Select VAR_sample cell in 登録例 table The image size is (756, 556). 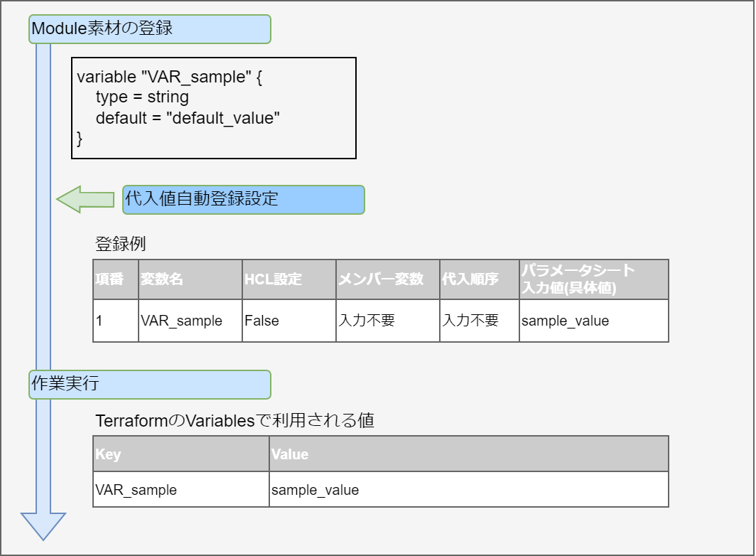190,321
